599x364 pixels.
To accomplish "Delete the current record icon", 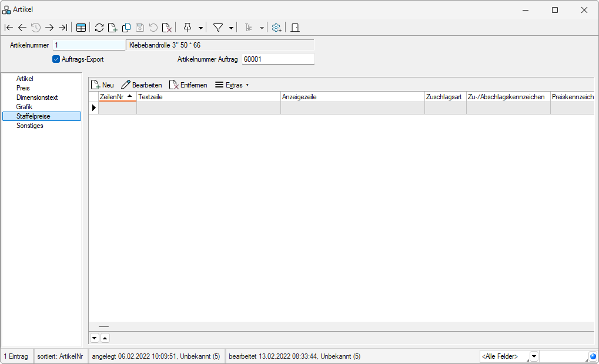I will click(167, 28).
